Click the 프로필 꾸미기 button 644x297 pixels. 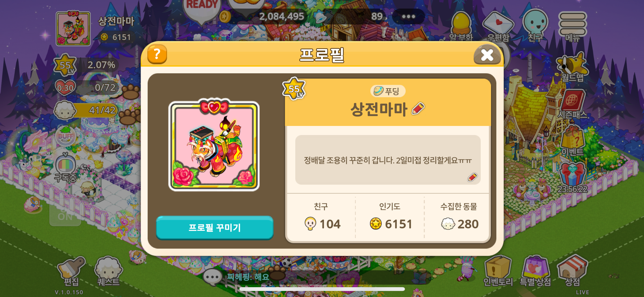pos(215,227)
